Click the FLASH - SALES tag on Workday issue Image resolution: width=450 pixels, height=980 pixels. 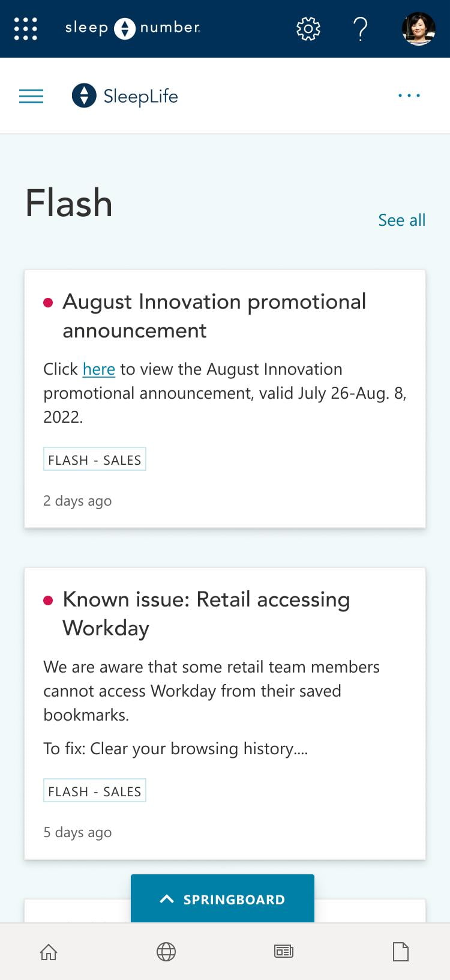94,790
